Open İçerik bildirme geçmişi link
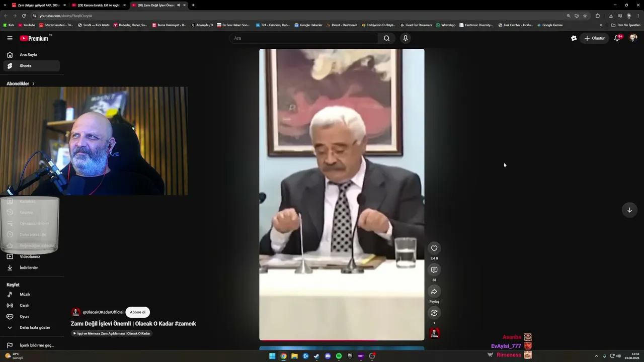The height and width of the screenshot is (362, 644). (31, 345)
